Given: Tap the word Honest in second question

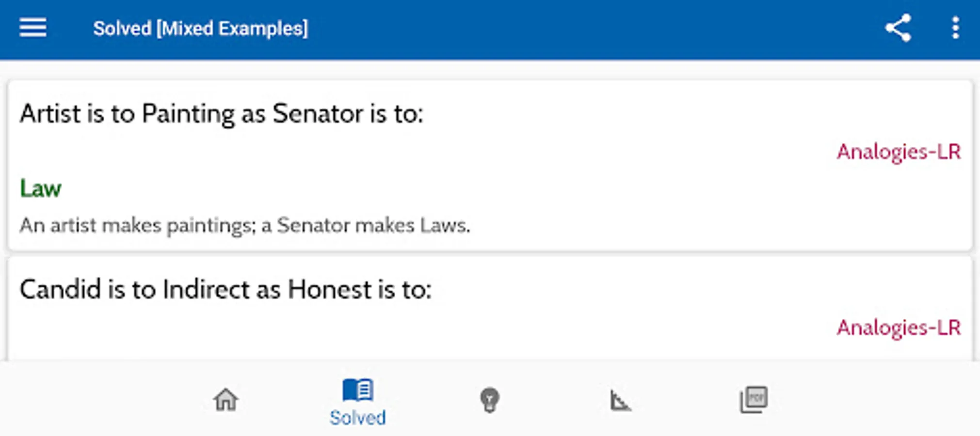Looking at the screenshot, I should click(329, 290).
